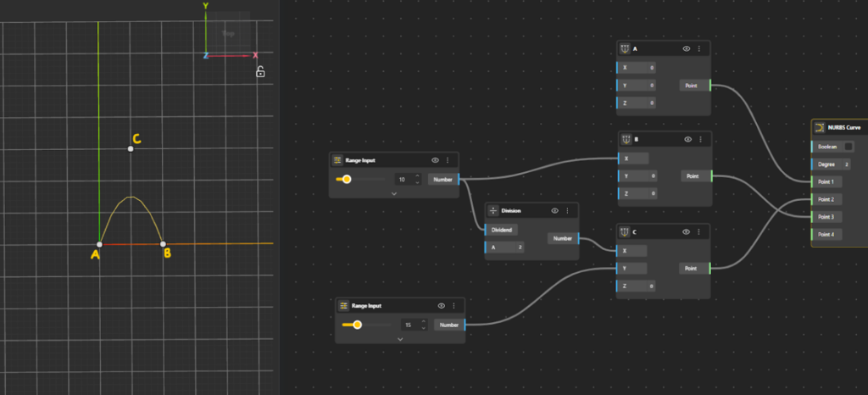Open the Division node's three-dot menu
Screen dimensions: 868x395
click(x=567, y=210)
